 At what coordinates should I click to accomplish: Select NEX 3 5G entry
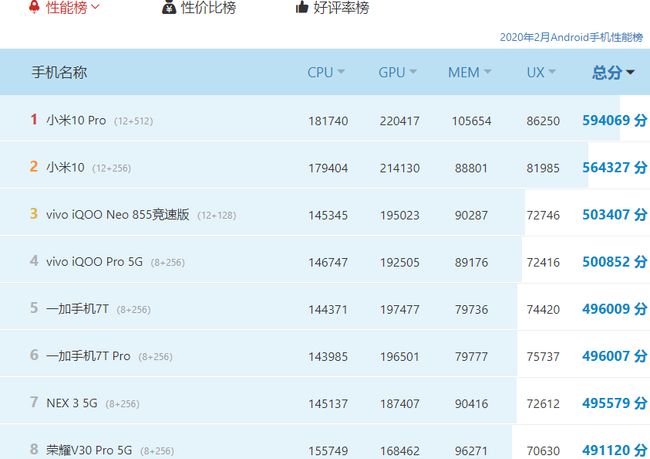(72, 403)
